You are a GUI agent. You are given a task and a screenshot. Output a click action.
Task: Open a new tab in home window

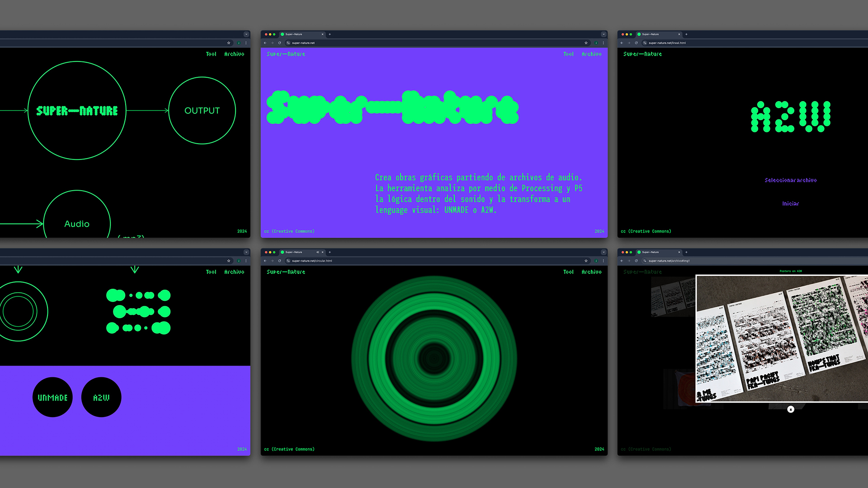(330, 34)
